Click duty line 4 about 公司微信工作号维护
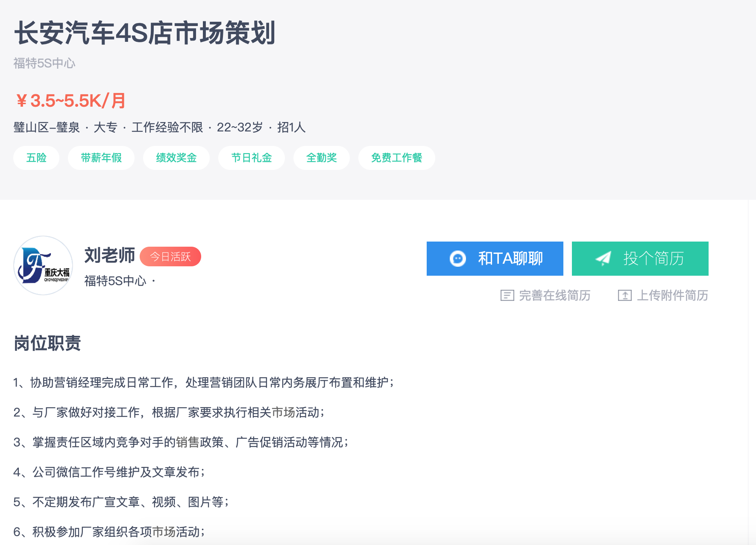 109,472
